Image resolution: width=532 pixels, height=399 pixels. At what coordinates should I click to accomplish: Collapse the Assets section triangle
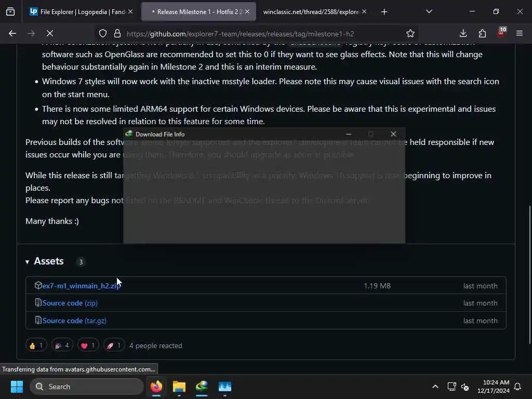pyautogui.click(x=27, y=262)
